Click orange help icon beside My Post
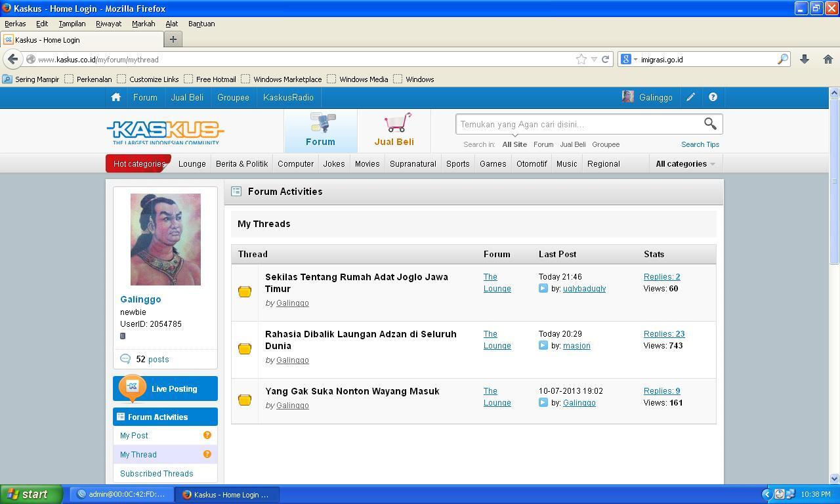This screenshot has height=504, width=840. (207, 435)
